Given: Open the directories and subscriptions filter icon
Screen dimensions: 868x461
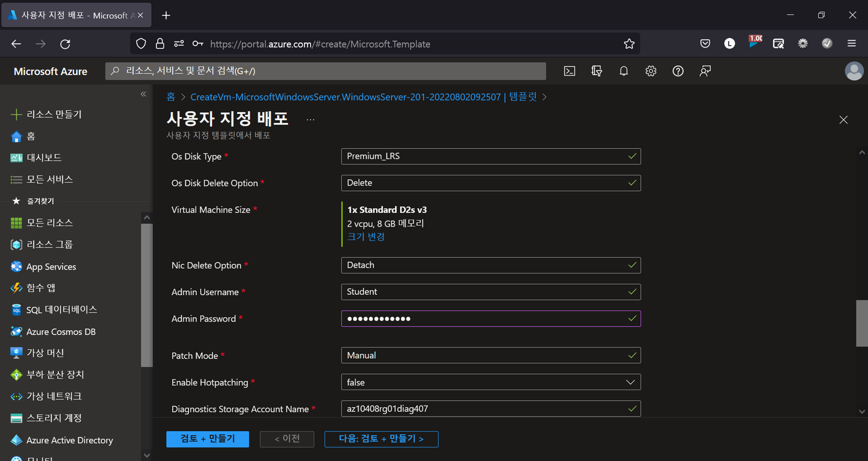Looking at the screenshot, I should (597, 71).
